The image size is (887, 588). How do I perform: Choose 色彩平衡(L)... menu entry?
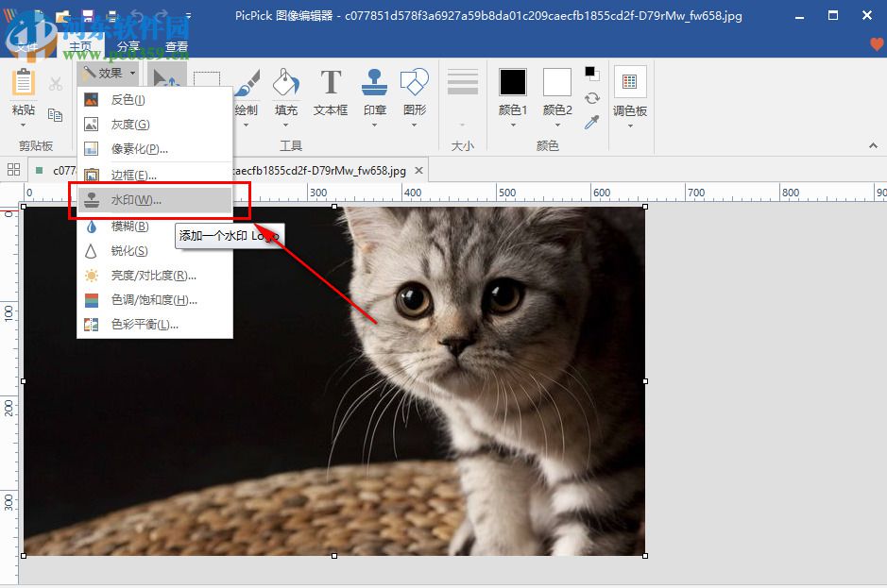pos(155,325)
